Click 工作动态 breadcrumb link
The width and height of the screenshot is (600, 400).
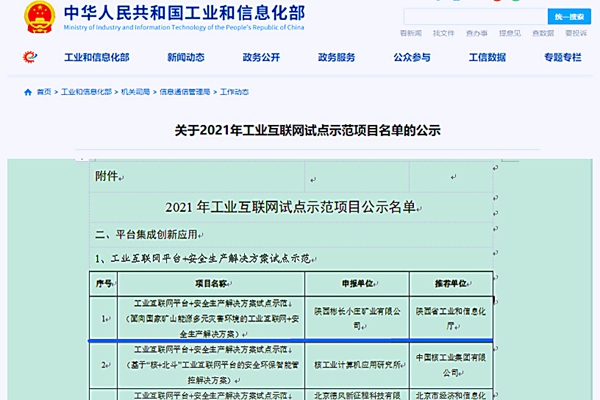click(x=235, y=92)
